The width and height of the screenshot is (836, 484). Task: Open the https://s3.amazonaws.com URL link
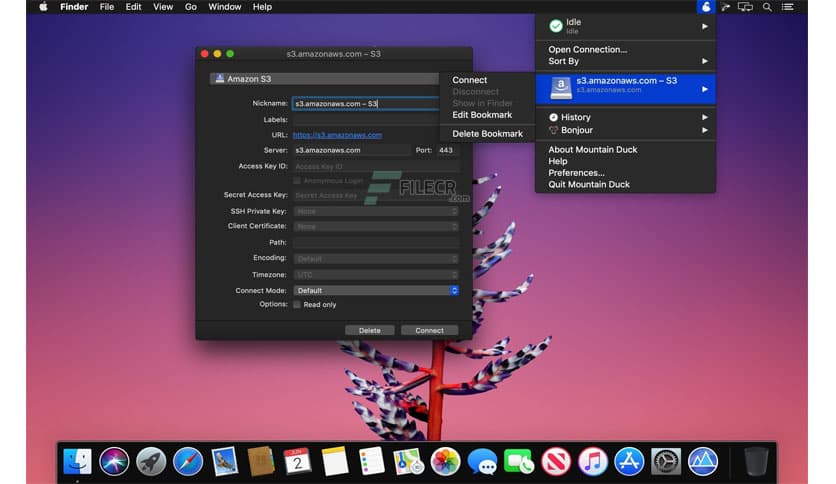(x=337, y=135)
